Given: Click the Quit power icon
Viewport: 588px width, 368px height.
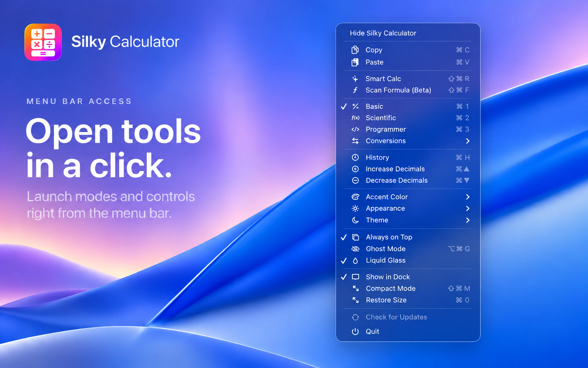Looking at the screenshot, I should point(355,331).
